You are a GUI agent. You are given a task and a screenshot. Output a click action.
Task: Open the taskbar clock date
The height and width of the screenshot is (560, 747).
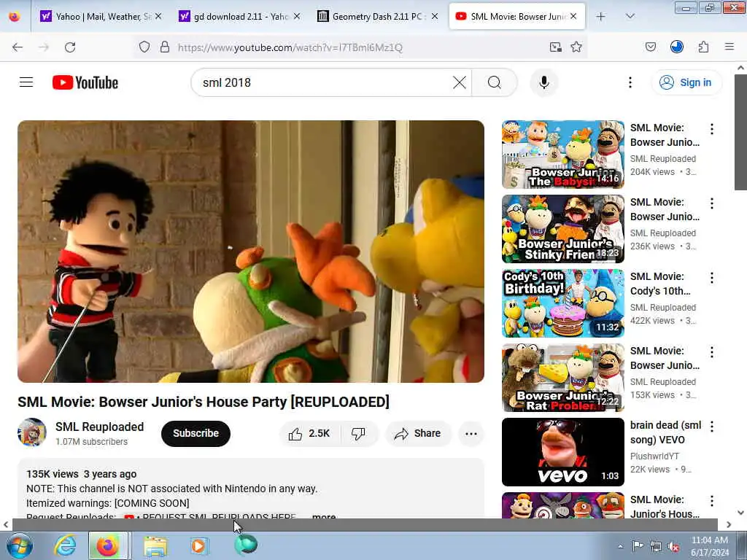pyautogui.click(x=710, y=546)
